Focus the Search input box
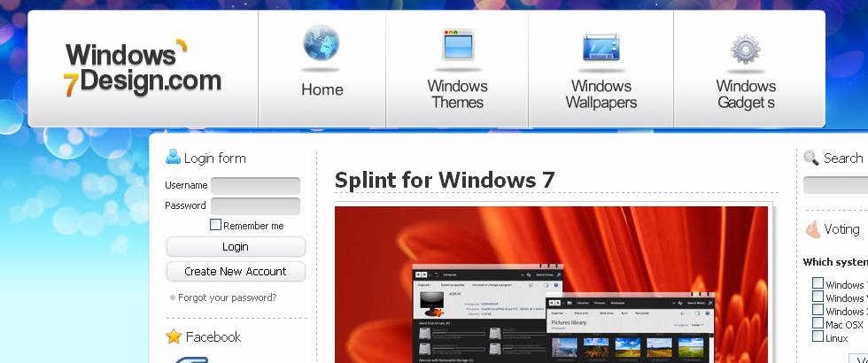Viewport: 868px width, 363px height. tap(835, 185)
